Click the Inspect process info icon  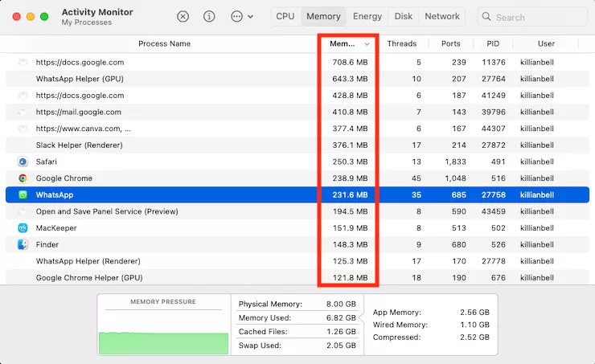click(209, 16)
